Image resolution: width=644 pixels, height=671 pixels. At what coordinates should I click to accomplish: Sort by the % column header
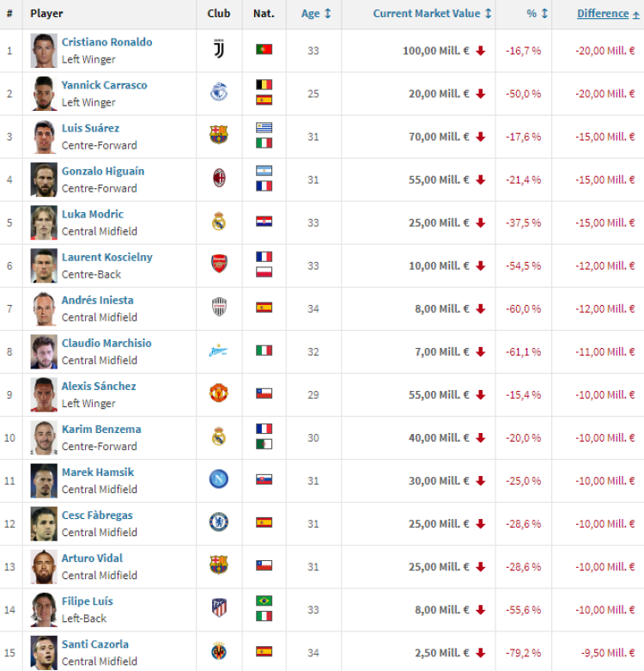coord(537,14)
